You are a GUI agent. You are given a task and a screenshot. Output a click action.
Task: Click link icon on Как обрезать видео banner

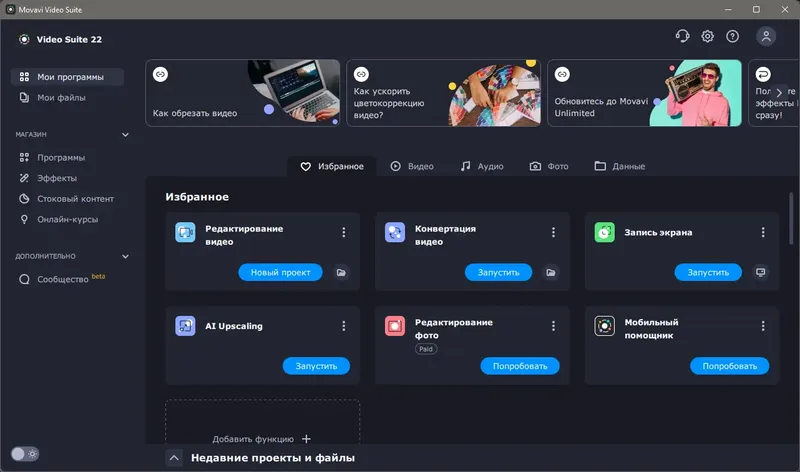pos(160,74)
